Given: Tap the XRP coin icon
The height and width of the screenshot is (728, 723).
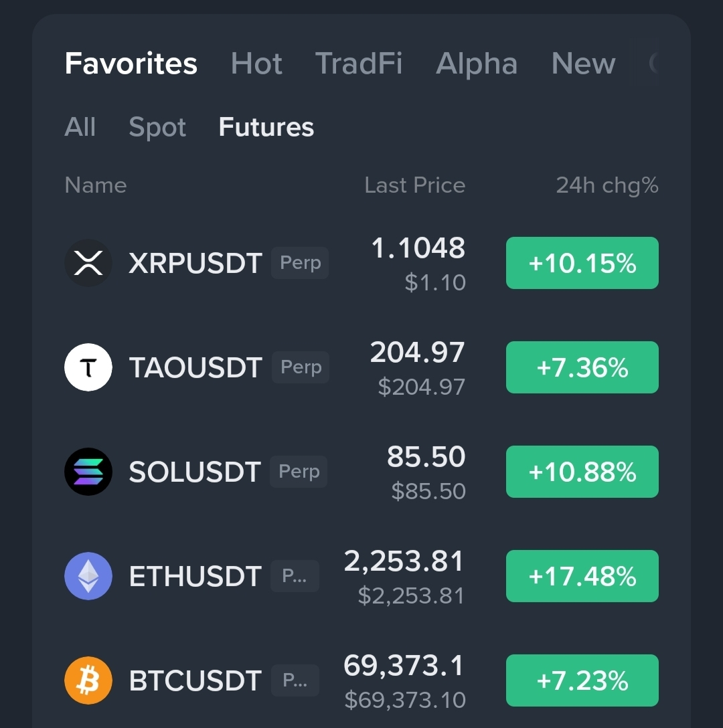Looking at the screenshot, I should (x=88, y=263).
